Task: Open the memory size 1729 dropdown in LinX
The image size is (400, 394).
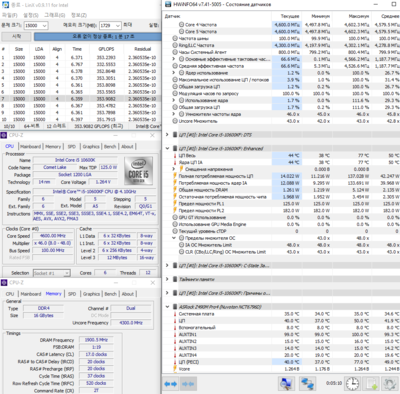Action: click(110, 25)
